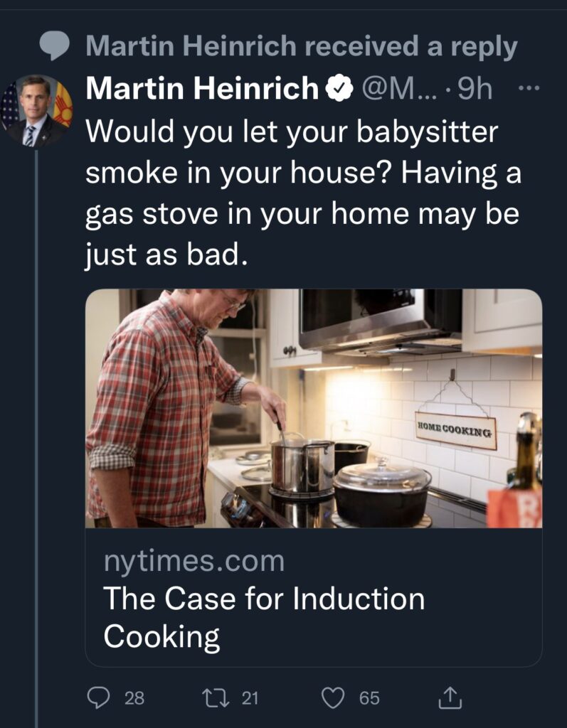Click the Home Cooking sign in photo
The height and width of the screenshot is (728, 567).
click(456, 429)
